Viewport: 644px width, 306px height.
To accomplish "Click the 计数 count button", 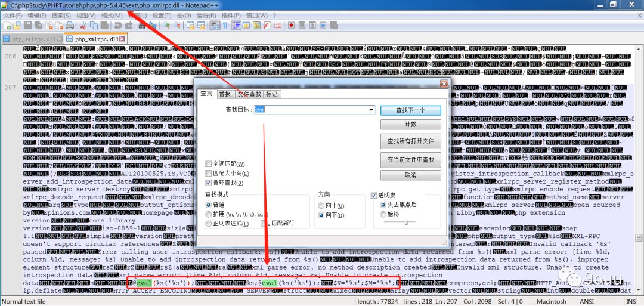I will [411, 125].
